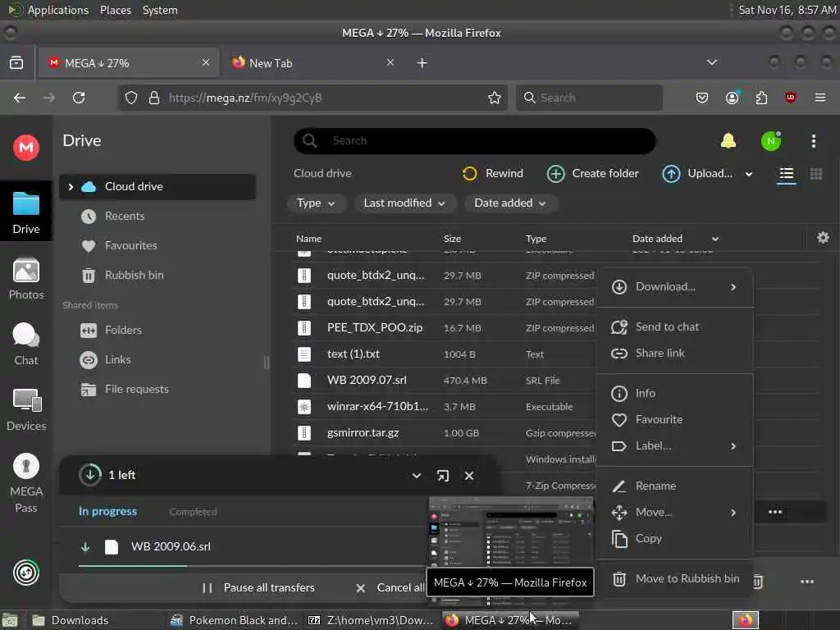Open MEGA Pass in sidebar
Screen dimensions: 840x630
coord(25,483)
